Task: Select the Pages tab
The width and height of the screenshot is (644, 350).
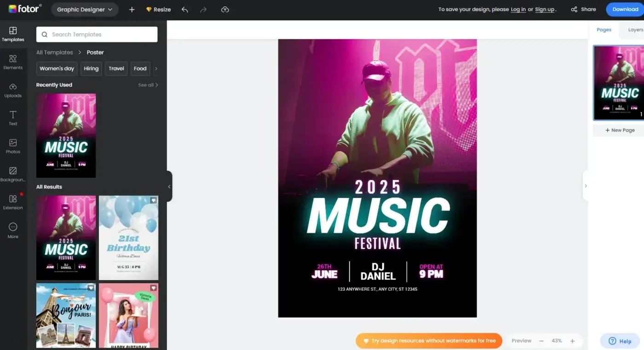Action: (604, 29)
